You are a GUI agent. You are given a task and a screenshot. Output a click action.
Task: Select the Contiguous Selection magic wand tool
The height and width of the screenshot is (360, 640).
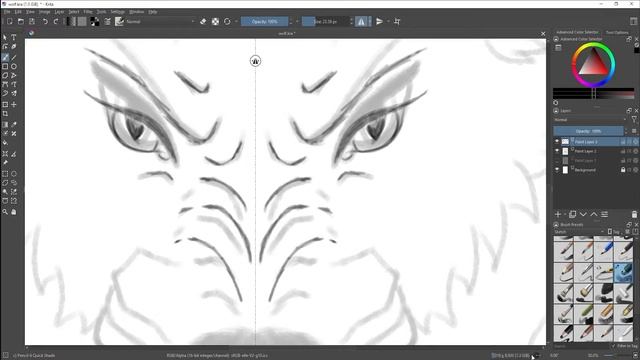click(5, 192)
